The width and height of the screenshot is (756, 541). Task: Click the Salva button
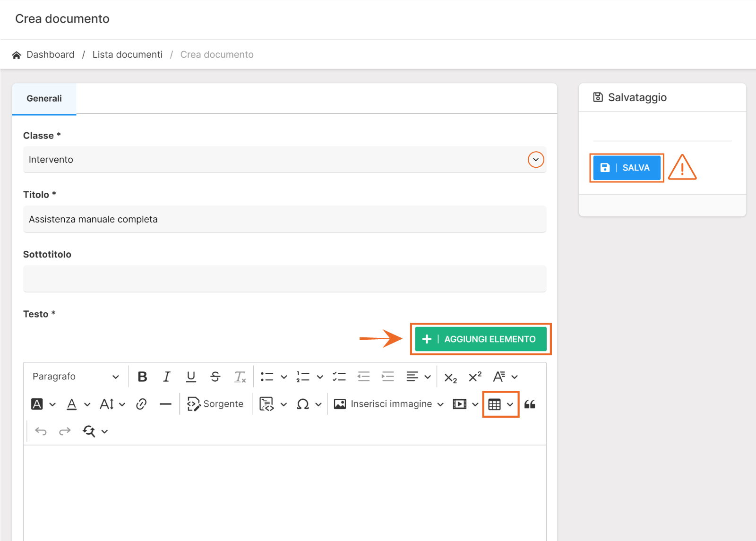click(627, 168)
